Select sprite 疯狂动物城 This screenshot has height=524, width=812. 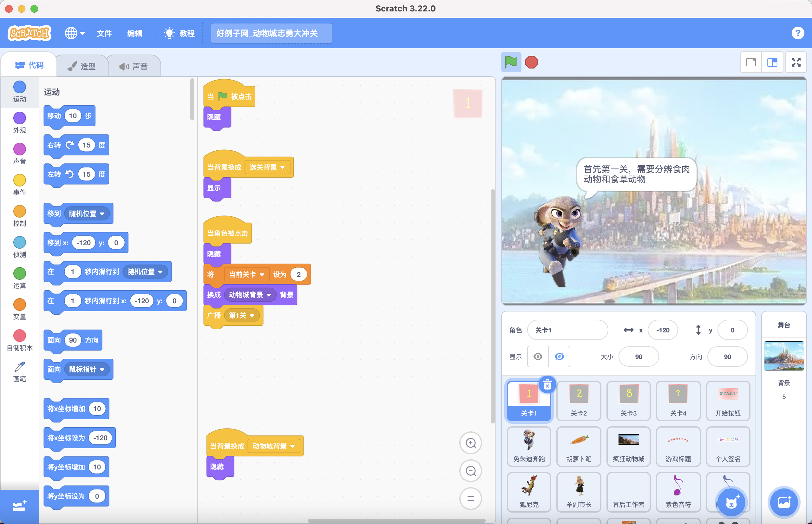point(628,446)
